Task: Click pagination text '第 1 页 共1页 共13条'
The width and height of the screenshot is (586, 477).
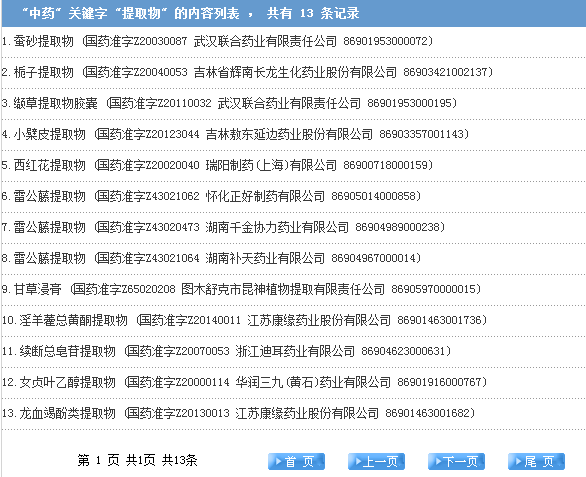Action: point(137,461)
